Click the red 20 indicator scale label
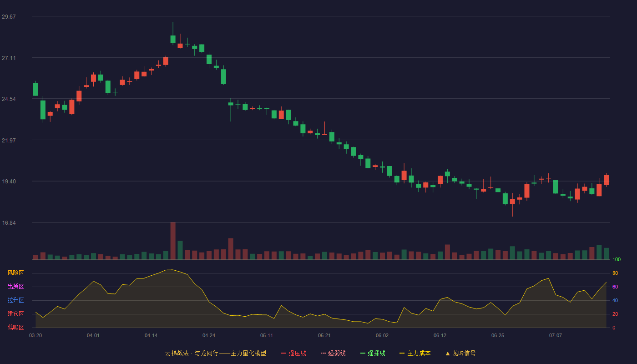The width and height of the screenshot is (637, 364). [615, 314]
